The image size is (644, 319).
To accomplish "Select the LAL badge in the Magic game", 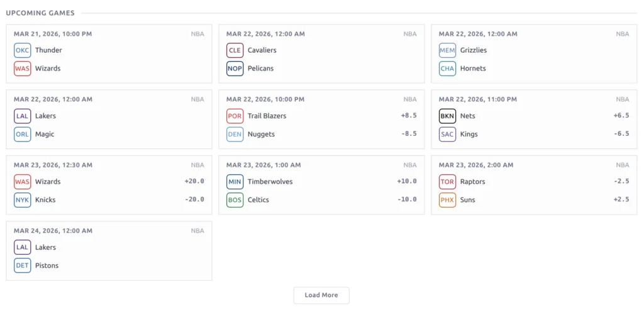I will click(22, 116).
